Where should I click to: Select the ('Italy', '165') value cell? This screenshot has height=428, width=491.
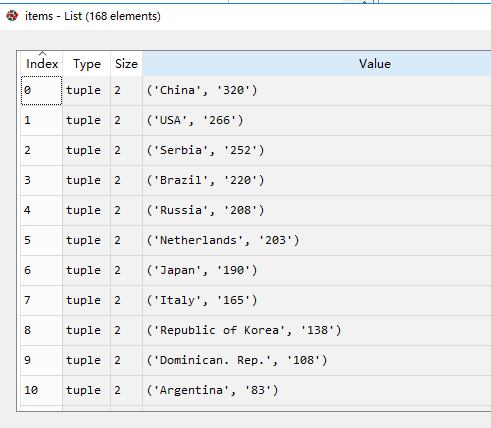tap(317, 300)
